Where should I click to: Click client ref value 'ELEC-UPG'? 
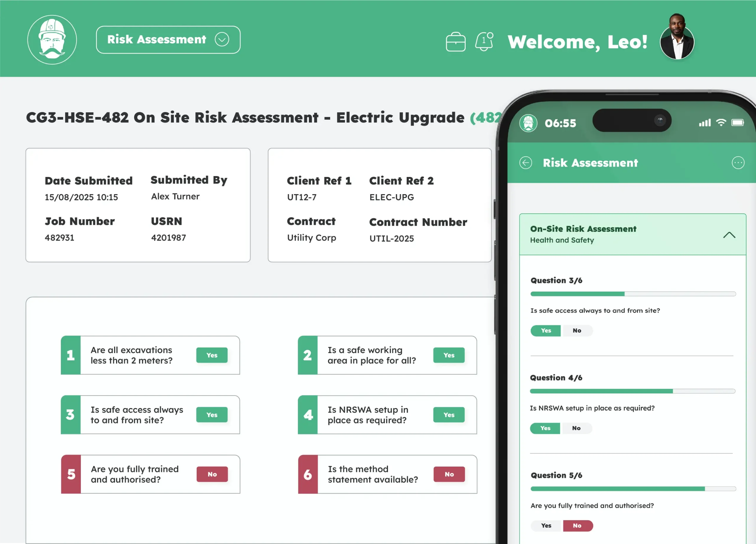click(392, 197)
